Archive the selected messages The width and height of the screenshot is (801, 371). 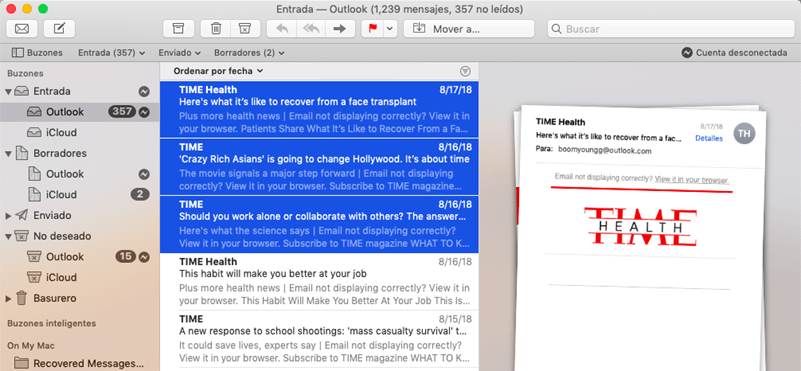(178, 29)
